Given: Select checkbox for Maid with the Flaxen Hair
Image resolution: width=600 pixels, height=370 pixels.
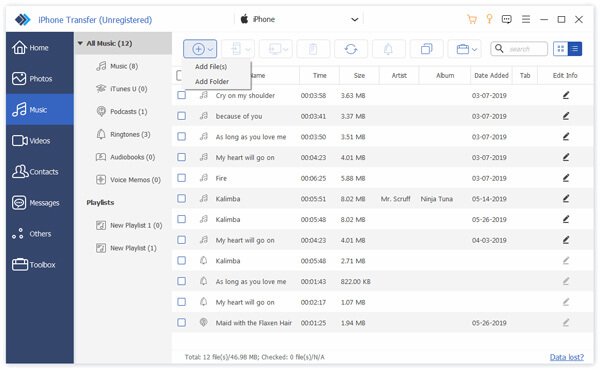Looking at the screenshot, I should [x=181, y=323].
